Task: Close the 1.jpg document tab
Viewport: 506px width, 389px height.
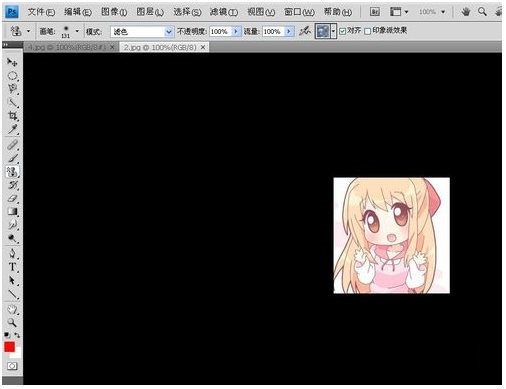Action: pyautogui.click(x=112, y=47)
